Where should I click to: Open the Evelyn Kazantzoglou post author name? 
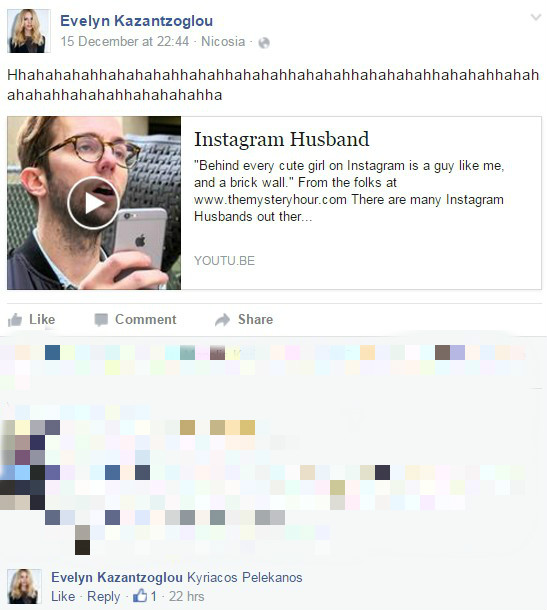tap(137, 21)
